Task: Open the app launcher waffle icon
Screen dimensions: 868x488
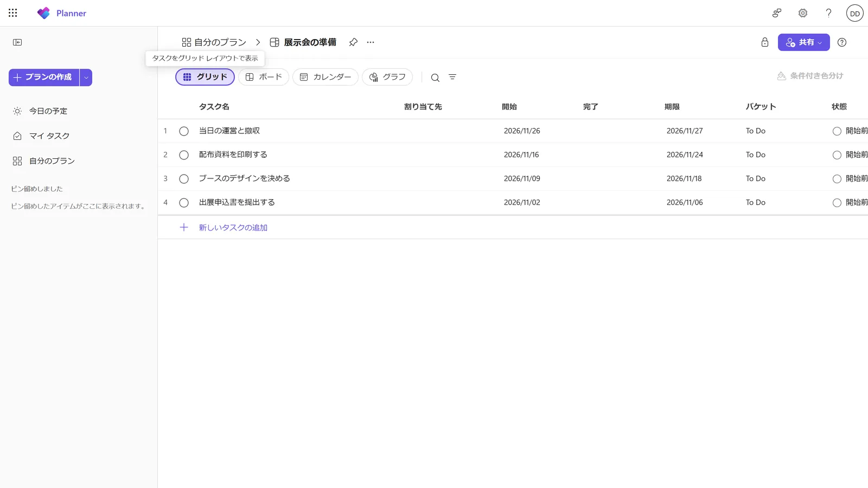Action: click(13, 13)
